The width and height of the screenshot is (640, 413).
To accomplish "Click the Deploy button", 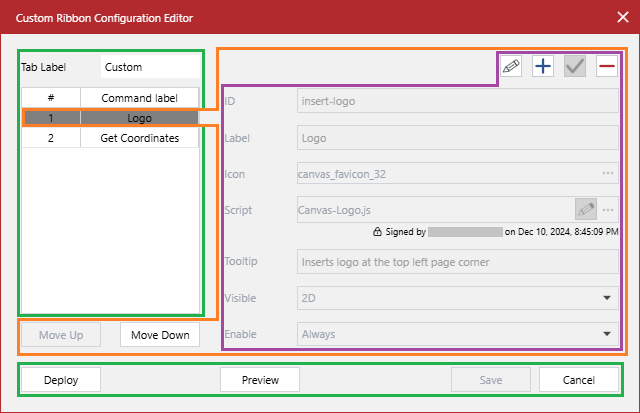I will [60, 380].
